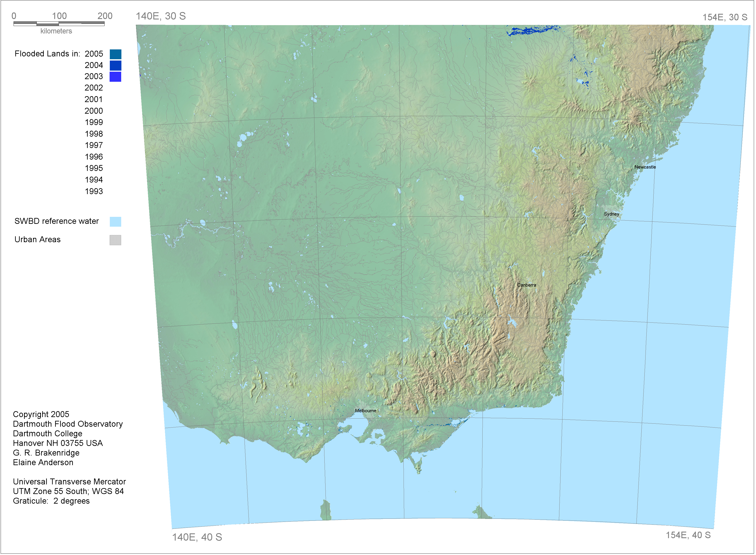Click the Sydney city label
Viewport: 756px width, 555px height.
[x=611, y=214]
